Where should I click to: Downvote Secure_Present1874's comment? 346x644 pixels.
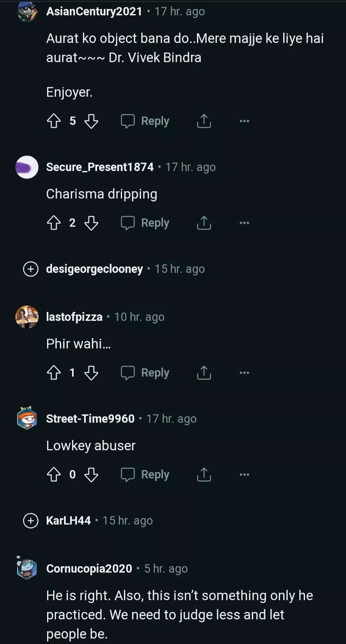91,223
